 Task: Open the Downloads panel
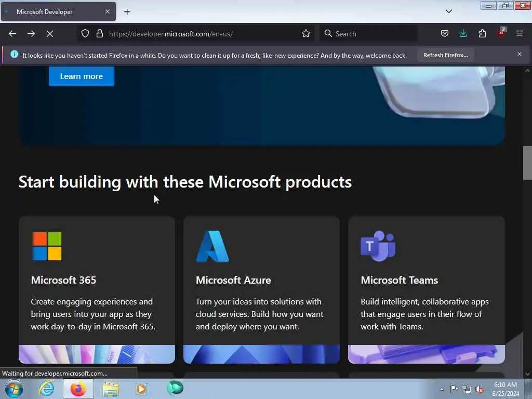pos(463,34)
